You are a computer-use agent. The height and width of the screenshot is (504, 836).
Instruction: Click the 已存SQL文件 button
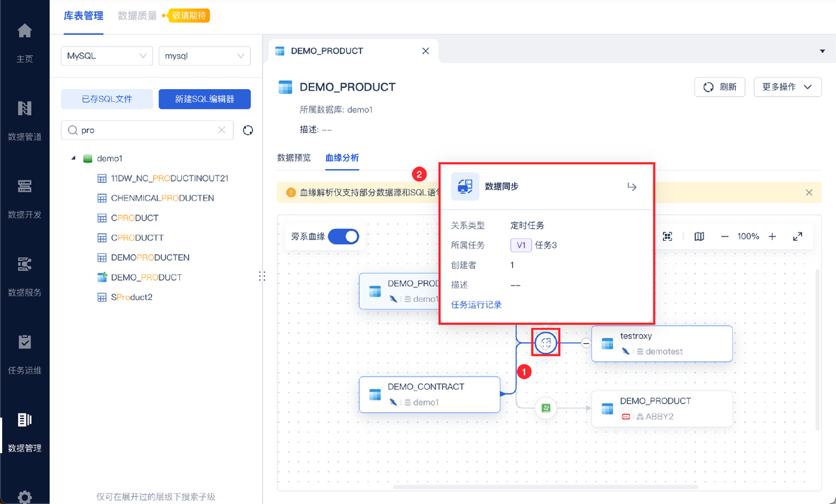click(x=107, y=99)
